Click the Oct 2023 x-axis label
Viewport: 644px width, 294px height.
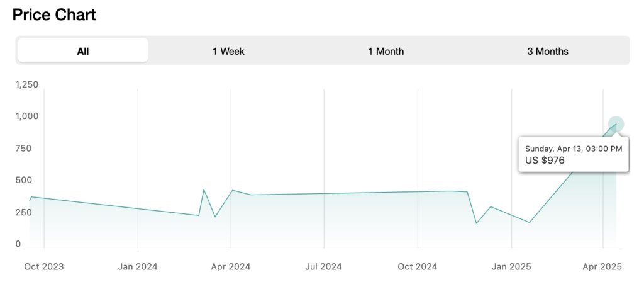(x=44, y=267)
